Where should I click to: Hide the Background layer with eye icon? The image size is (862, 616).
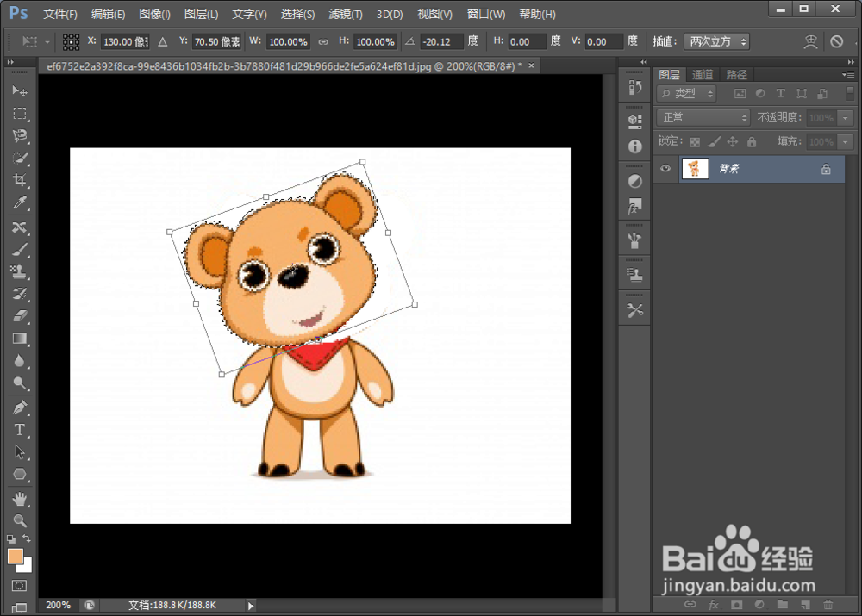click(665, 168)
